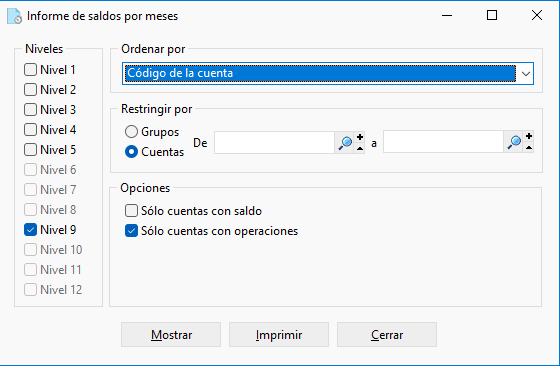Open the 'Código de la cuenta' combo box
The width and height of the screenshot is (560, 366).
click(x=328, y=74)
